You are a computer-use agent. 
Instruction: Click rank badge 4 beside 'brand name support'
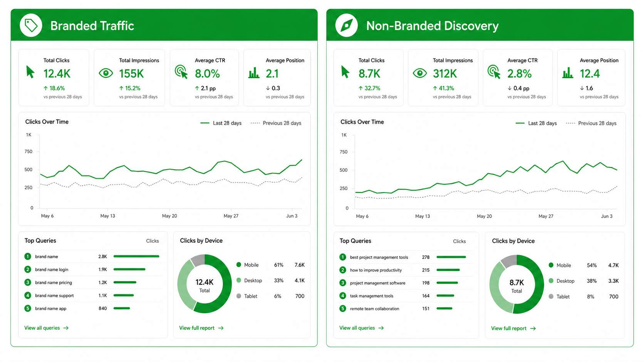point(28,295)
